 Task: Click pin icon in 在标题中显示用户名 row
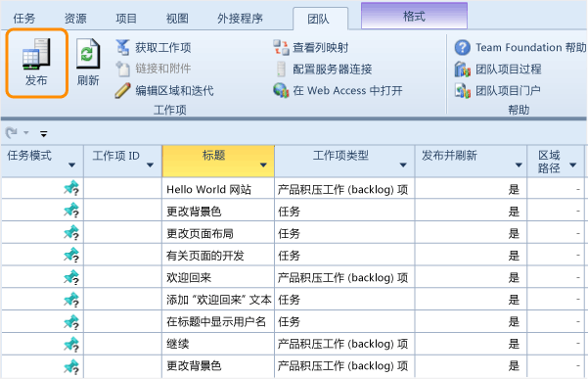[x=71, y=321]
